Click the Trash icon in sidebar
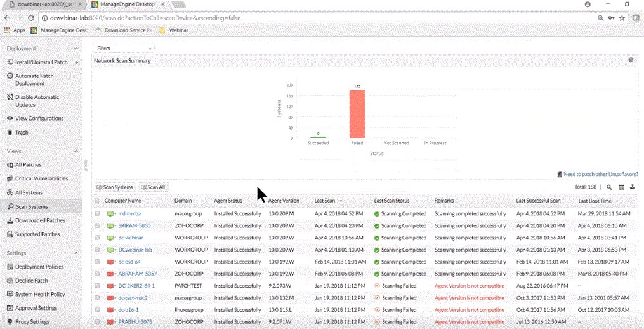 click(11, 132)
